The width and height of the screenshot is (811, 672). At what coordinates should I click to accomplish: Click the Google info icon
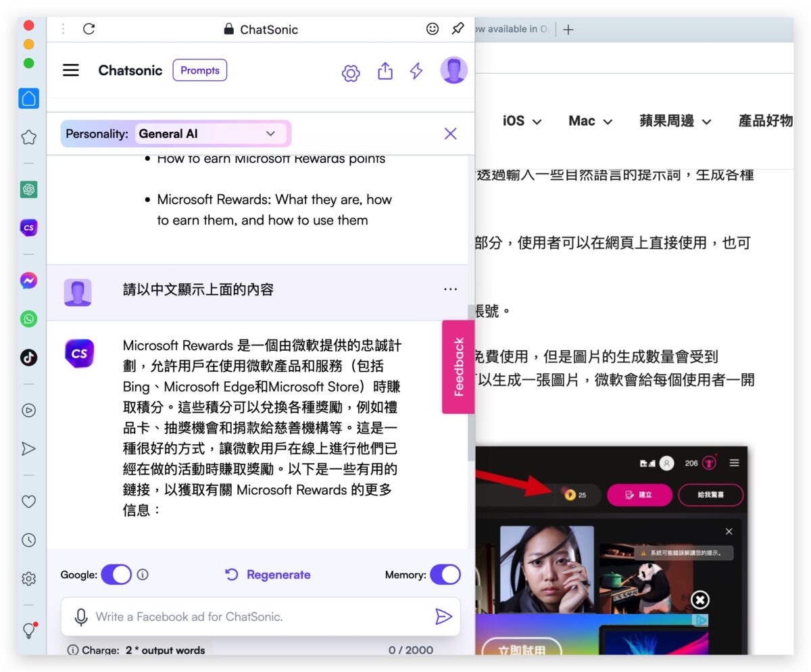(x=143, y=575)
